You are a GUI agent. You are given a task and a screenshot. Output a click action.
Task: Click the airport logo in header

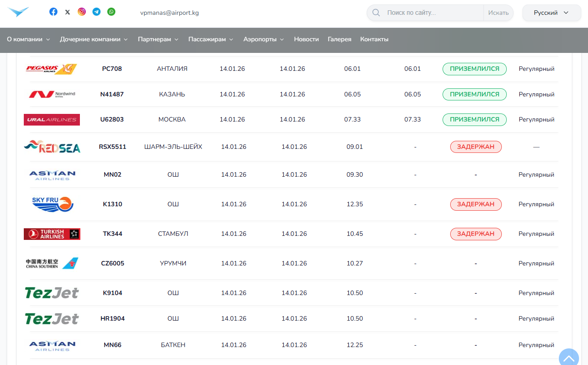[18, 12]
